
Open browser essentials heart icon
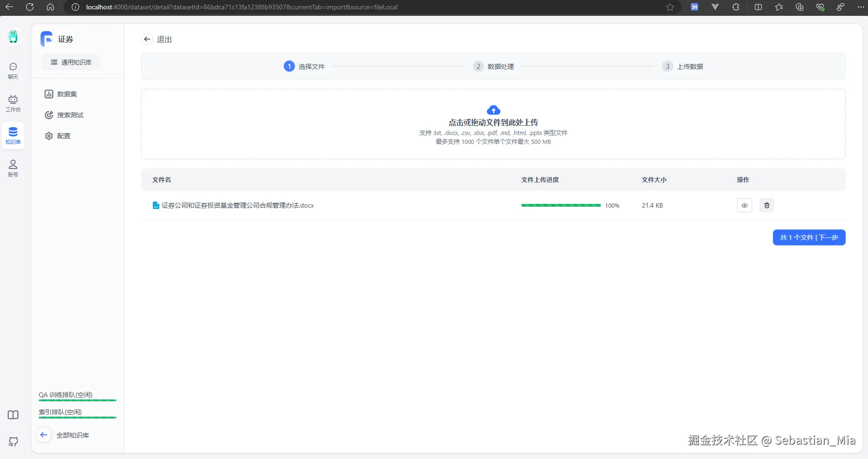click(820, 7)
